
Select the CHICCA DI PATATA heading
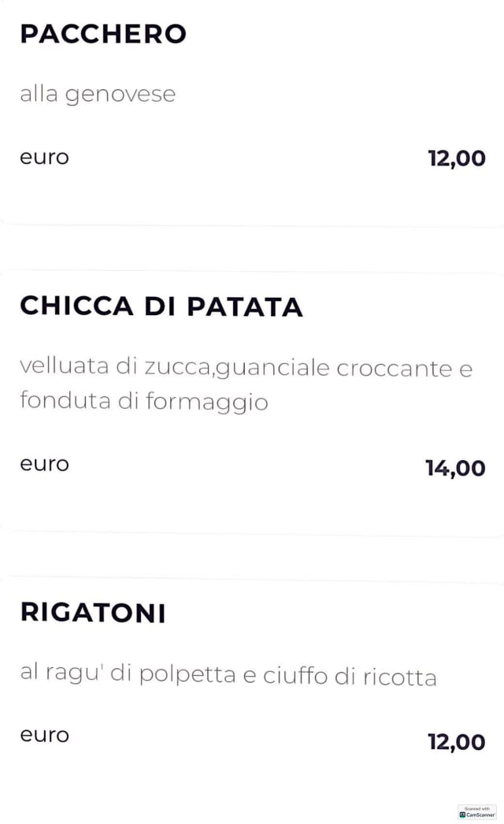coord(161,306)
